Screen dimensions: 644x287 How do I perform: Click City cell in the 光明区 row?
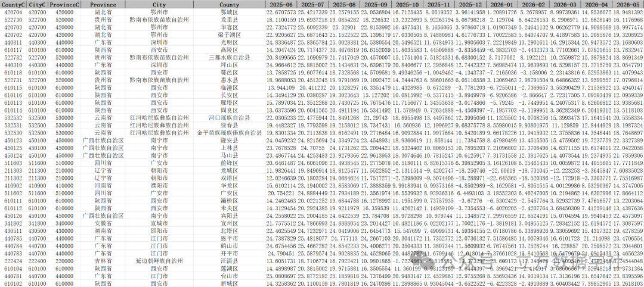pyautogui.click(x=159, y=42)
